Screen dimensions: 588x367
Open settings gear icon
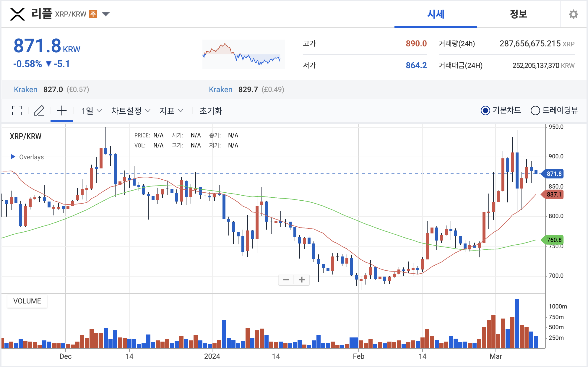tap(573, 14)
